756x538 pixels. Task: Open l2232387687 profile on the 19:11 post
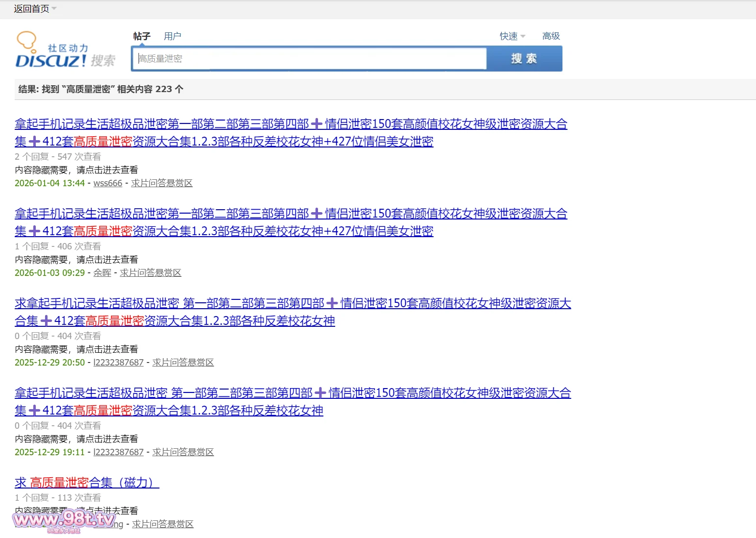pos(119,452)
